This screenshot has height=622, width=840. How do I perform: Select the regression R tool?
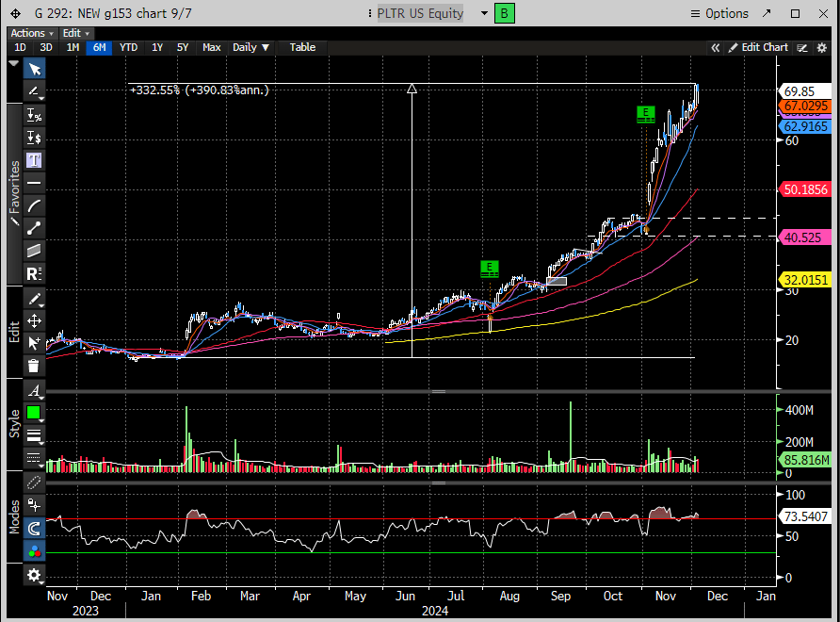coord(34,274)
